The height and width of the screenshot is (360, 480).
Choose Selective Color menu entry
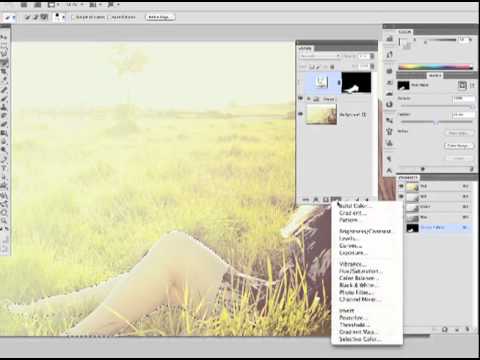(x=360, y=339)
